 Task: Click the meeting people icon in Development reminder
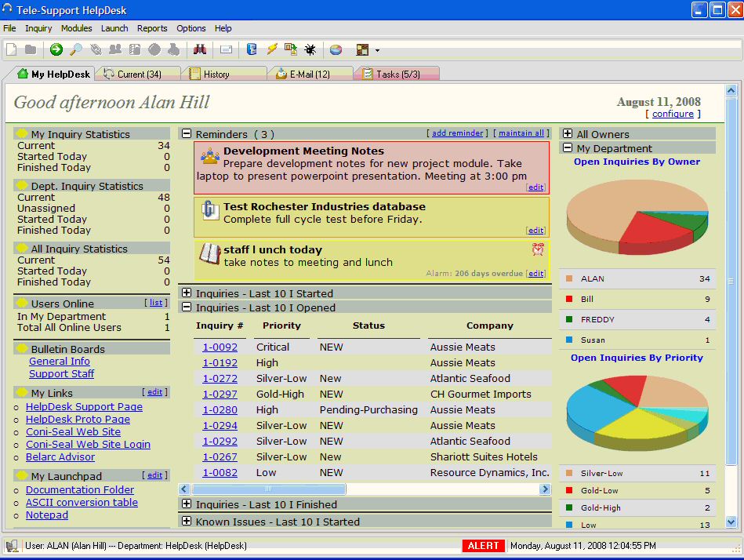tap(210, 155)
